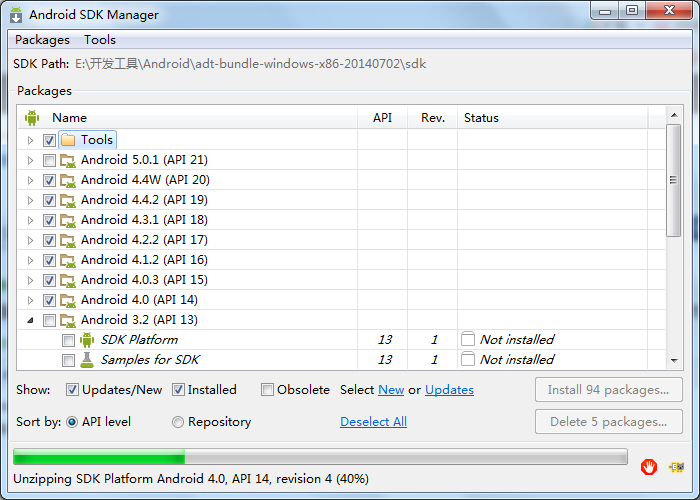The image size is (700, 500).
Task: Uncheck the Android 4.0 (API 14) checkbox
Action: [49, 300]
